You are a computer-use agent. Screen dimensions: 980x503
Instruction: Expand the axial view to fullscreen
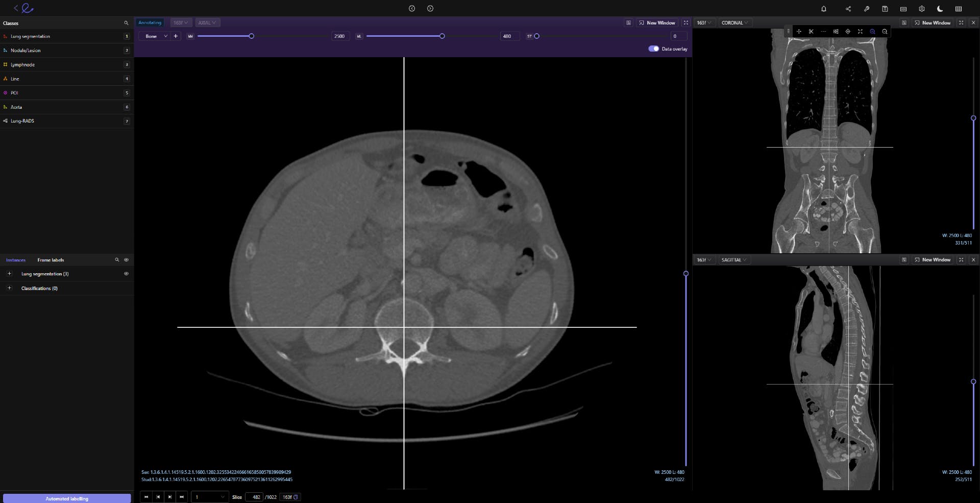click(x=685, y=23)
